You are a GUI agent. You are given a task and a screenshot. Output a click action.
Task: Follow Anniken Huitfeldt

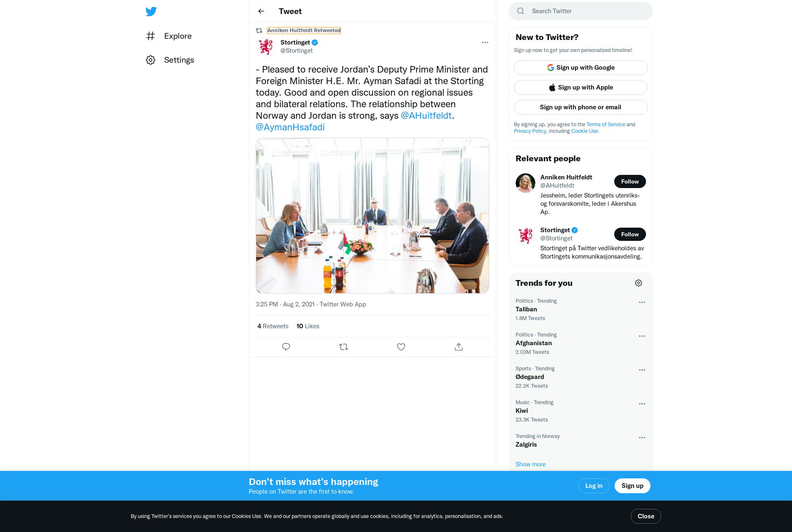coord(630,181)
